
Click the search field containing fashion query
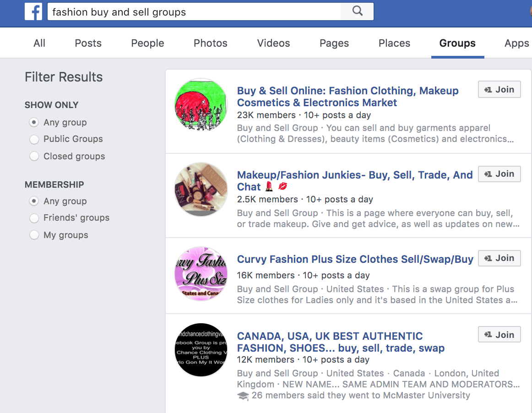[x=194, y=12]
